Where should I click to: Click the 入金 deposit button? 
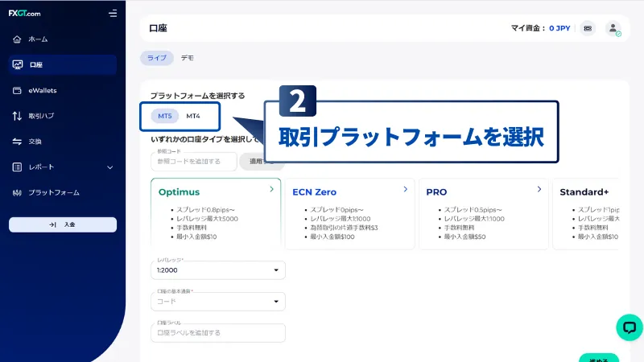coord(63,224)
